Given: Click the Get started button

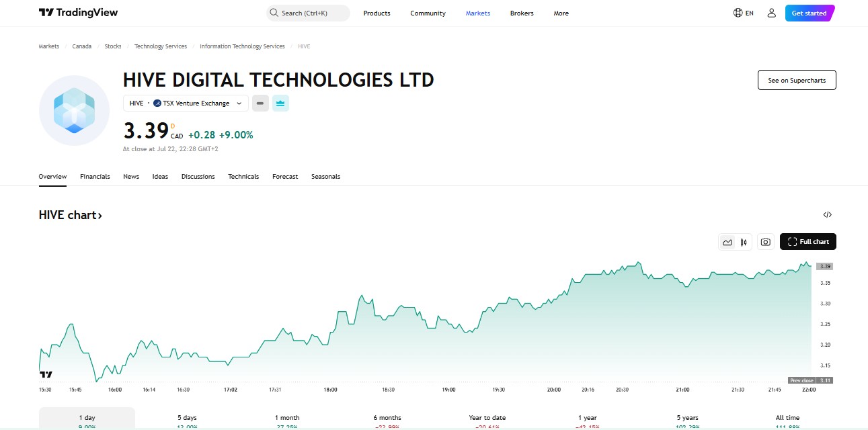Looking at the screenshot, I should point(810,13).
